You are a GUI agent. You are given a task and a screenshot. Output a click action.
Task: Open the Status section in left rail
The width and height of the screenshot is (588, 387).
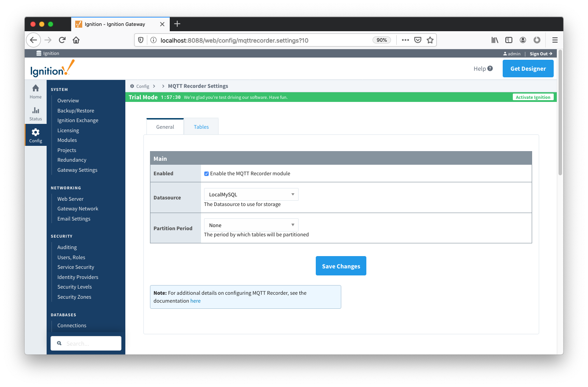point(36,113)
